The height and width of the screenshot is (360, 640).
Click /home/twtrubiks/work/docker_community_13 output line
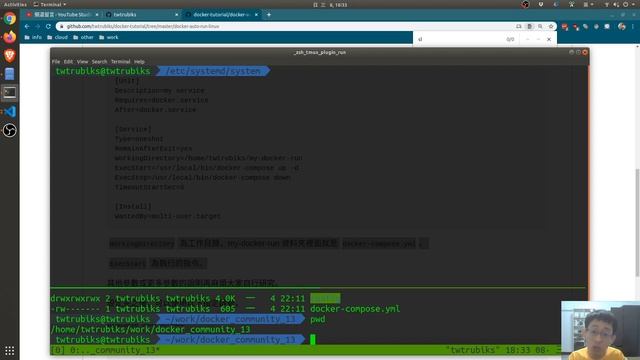point(151,329)
